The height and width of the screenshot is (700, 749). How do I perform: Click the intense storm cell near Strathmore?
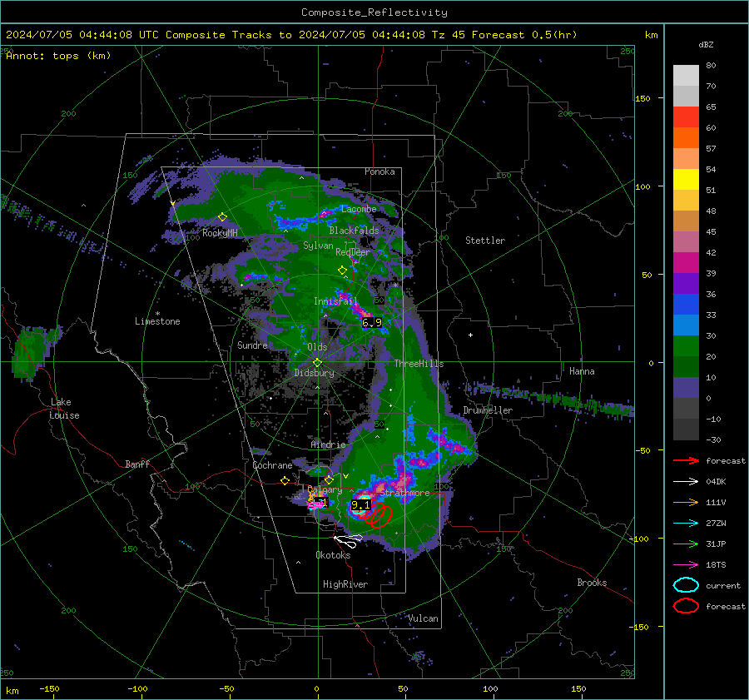[362, 504]
